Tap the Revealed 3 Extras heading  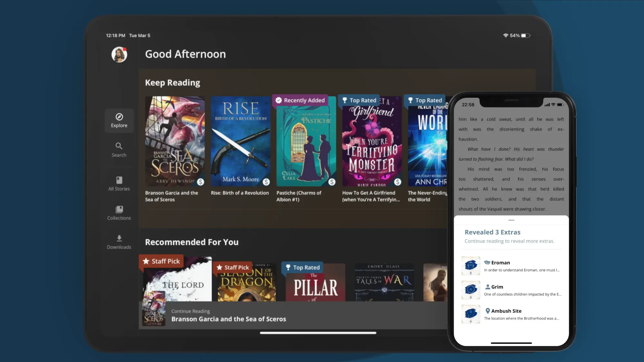(x=492, y=232)
